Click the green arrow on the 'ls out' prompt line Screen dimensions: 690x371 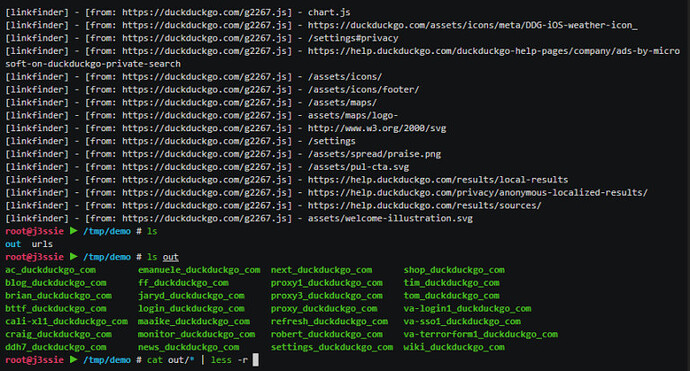click(73, 257)
